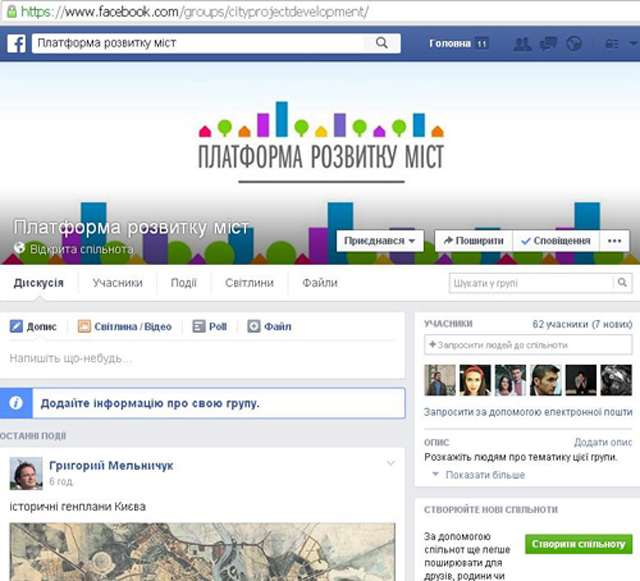Create a Poll in the composer
This screenshot has height=581, width=640.
point(210,326)
